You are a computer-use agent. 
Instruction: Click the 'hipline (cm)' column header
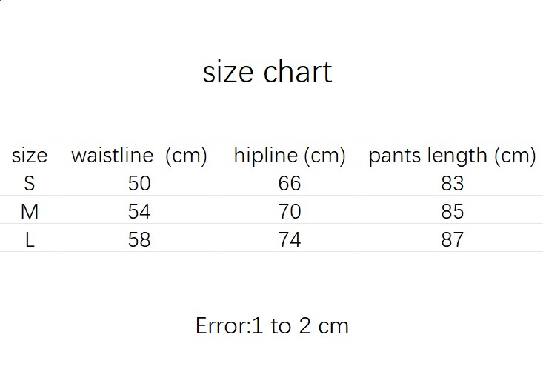[290, 156]
